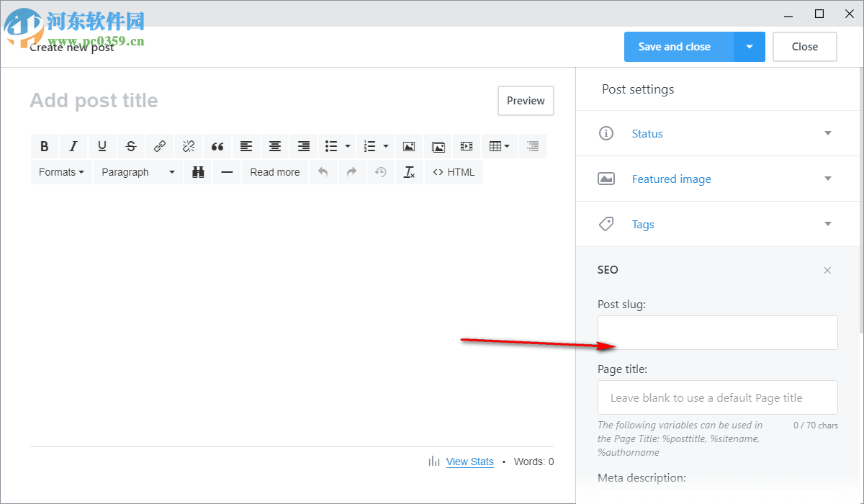Maximize the application window
This screenshot has width=864, height=504.
[819, 14]
